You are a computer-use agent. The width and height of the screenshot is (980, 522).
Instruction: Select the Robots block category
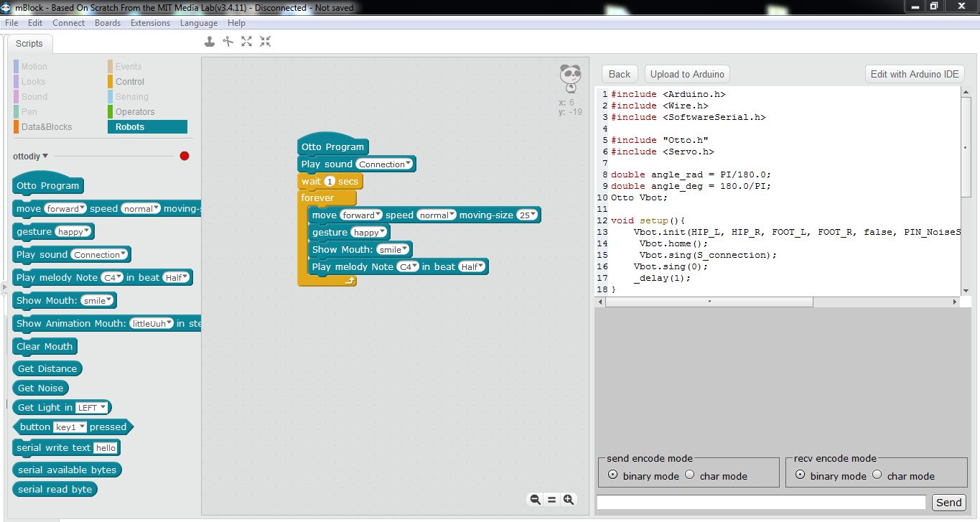(x=147, y=127)
